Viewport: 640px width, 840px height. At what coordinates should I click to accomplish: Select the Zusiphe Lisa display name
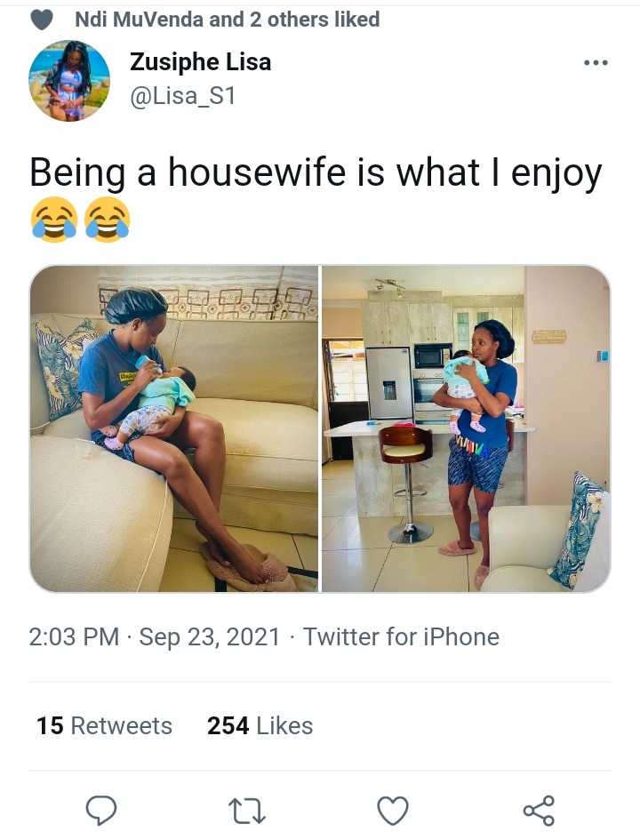[x=200, y=62]
